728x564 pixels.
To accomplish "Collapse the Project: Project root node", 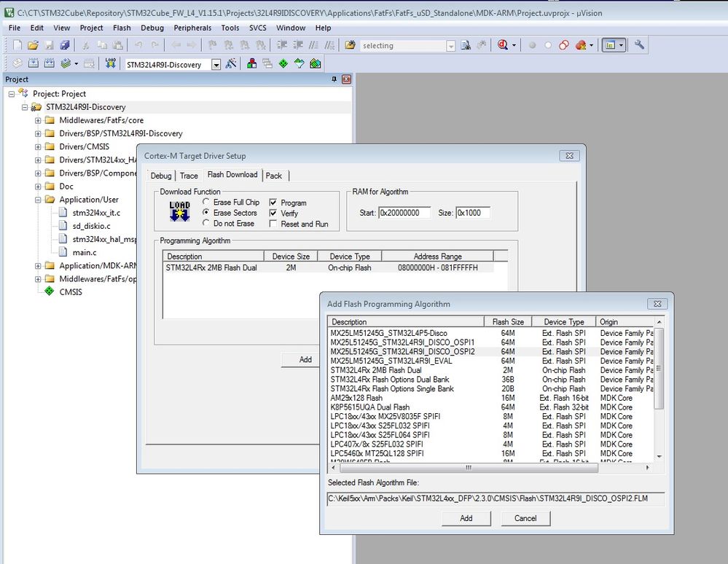I will pyautogui.click(x=12, y=94).
